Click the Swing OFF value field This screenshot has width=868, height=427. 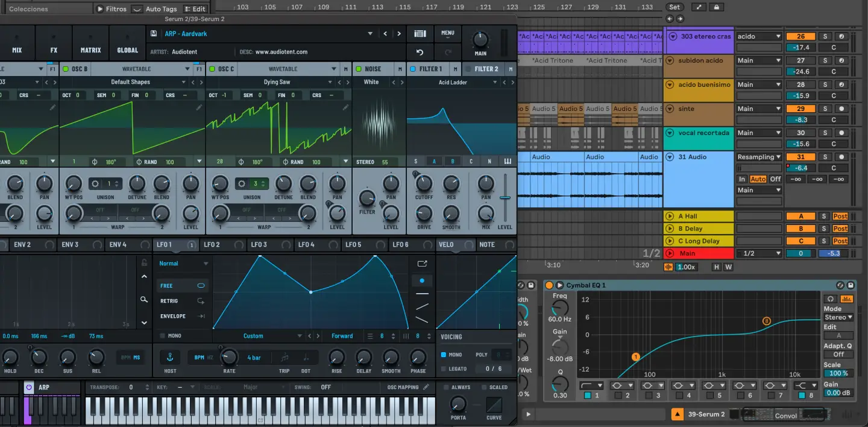(x=326, y=387)
